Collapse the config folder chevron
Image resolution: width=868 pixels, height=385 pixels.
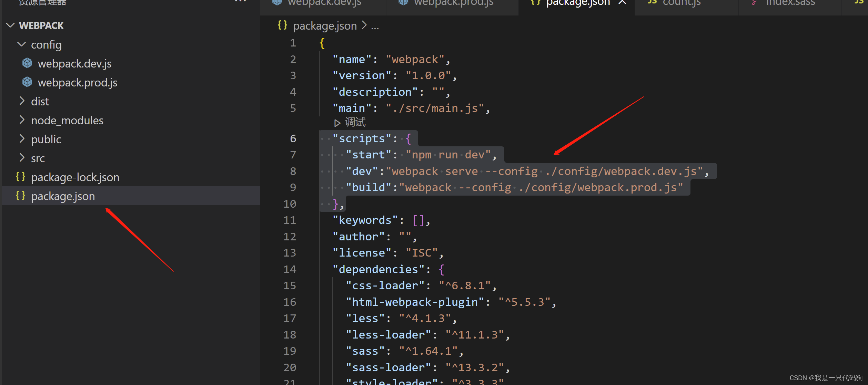tap(22, 44)
